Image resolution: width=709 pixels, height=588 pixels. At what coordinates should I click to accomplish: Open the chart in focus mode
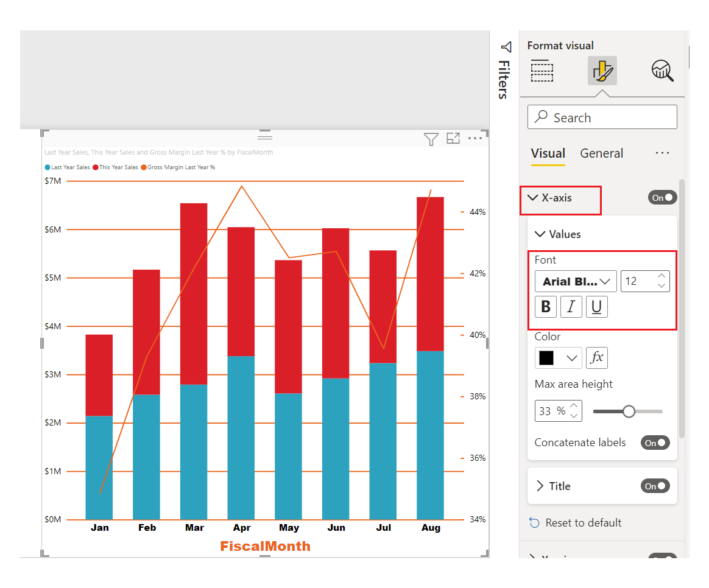453,139
